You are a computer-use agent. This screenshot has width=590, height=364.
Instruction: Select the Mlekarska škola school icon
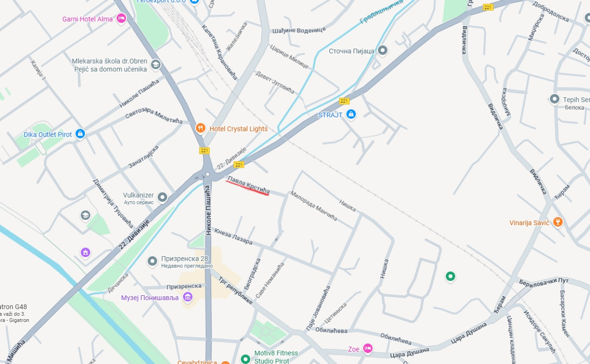(x=156, y=65)
